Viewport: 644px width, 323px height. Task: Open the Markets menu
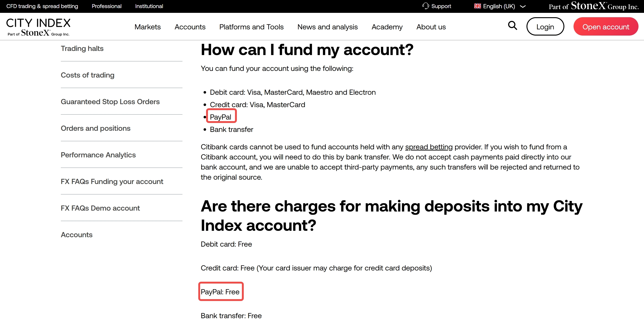[148, 27]
